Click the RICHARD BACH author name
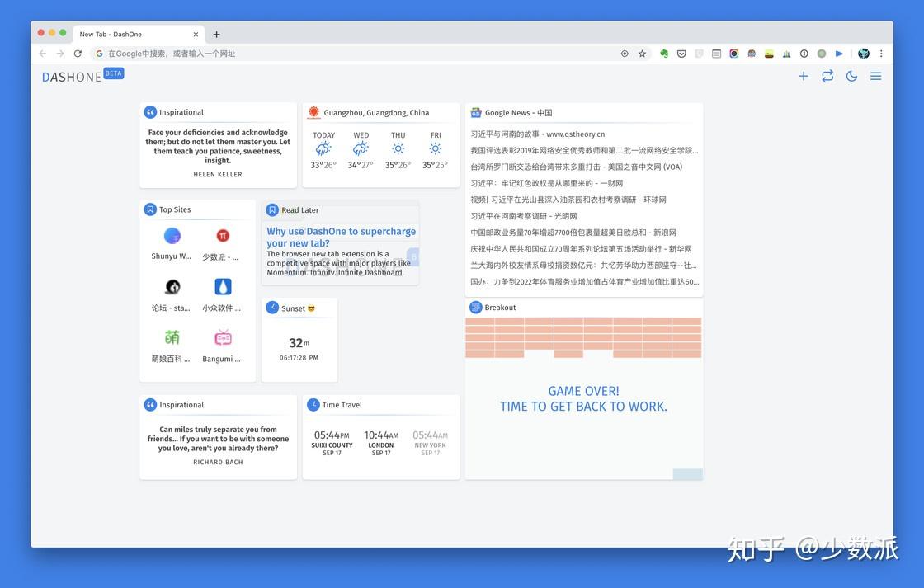 (218, 462)
